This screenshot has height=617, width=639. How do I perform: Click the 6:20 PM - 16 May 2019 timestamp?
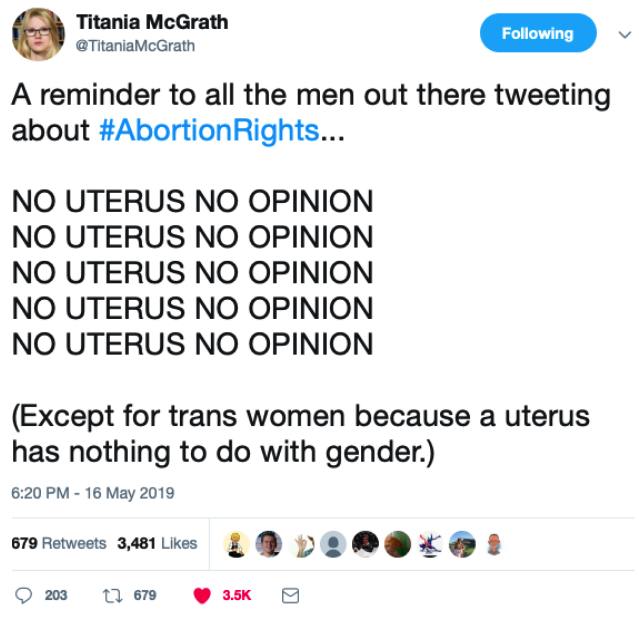coord(93,492)
